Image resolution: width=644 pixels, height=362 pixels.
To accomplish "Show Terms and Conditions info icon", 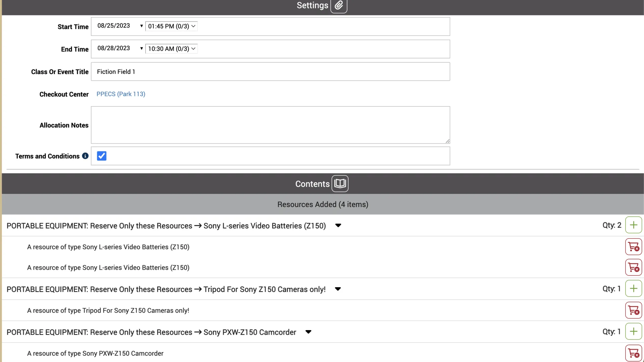I will point(85,156).
